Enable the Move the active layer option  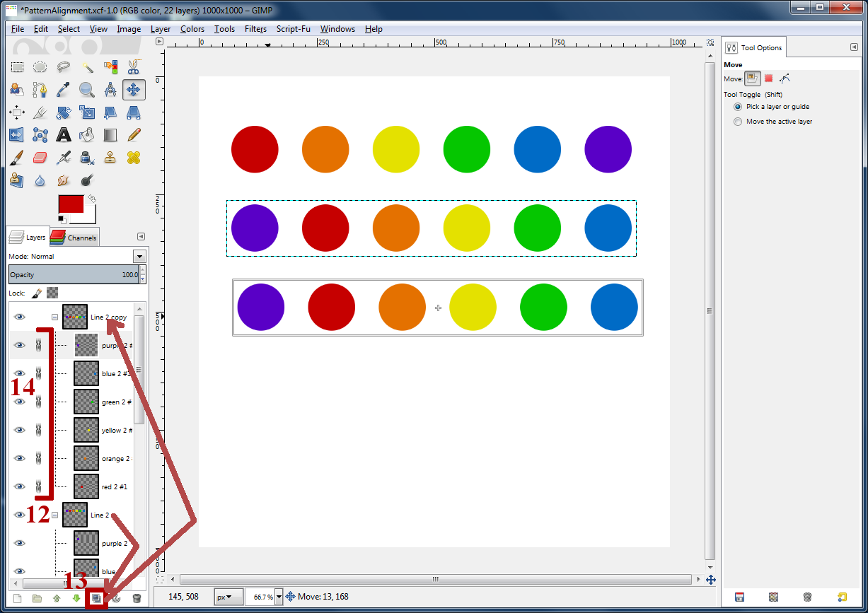tap(738, 121)
